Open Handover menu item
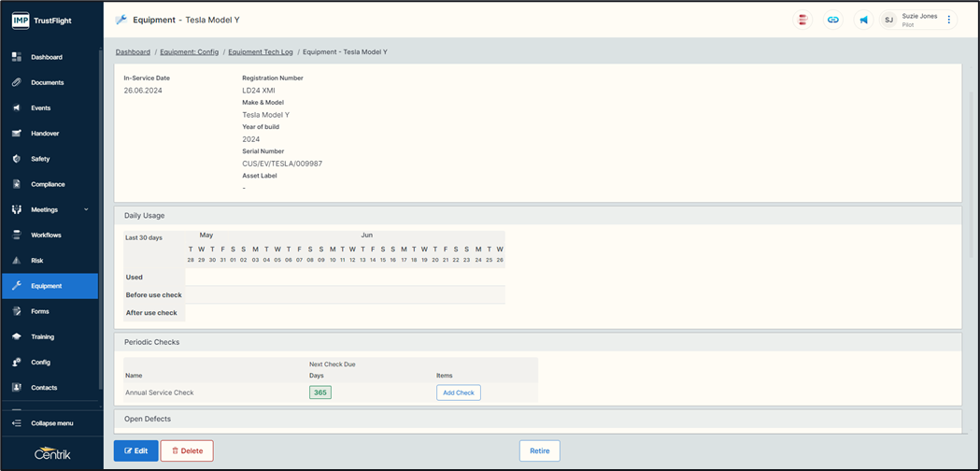This screenshot has width=980, height=471. coord(45,134)
